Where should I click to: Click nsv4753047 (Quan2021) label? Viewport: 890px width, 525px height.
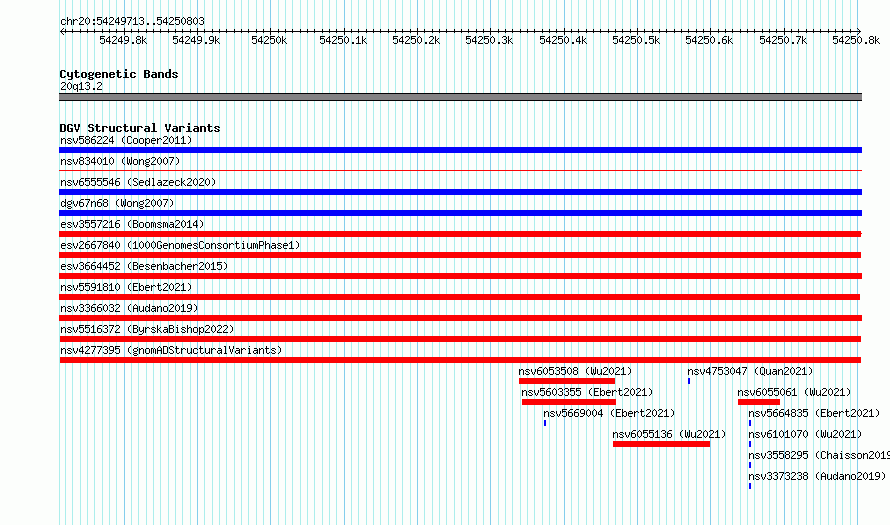(x=750, y=371)
